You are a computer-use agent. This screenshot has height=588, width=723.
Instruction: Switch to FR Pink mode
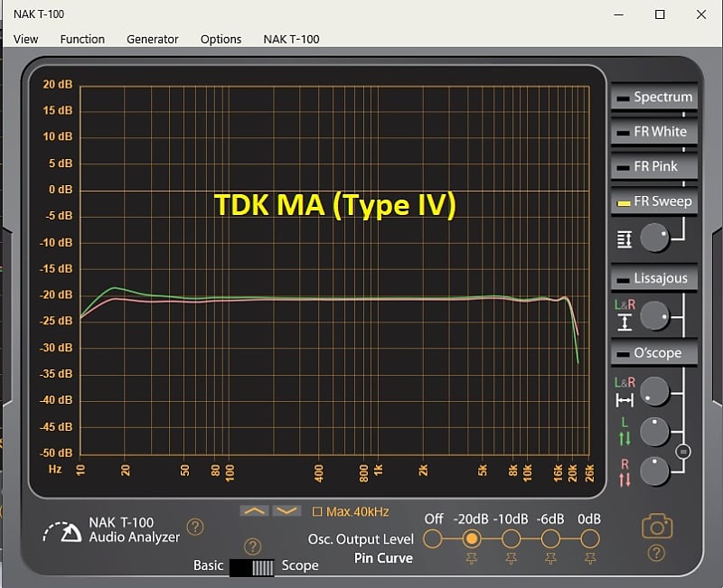[653, 166]
